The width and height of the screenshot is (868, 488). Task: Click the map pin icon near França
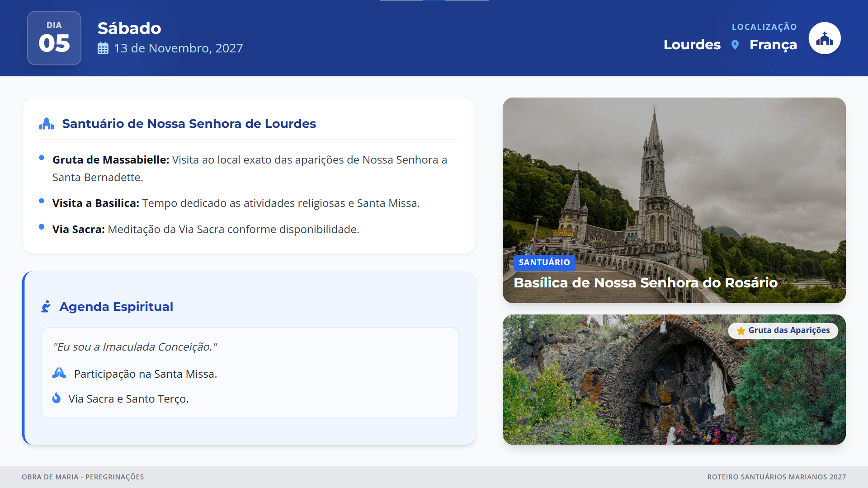(x=735, y=45)
